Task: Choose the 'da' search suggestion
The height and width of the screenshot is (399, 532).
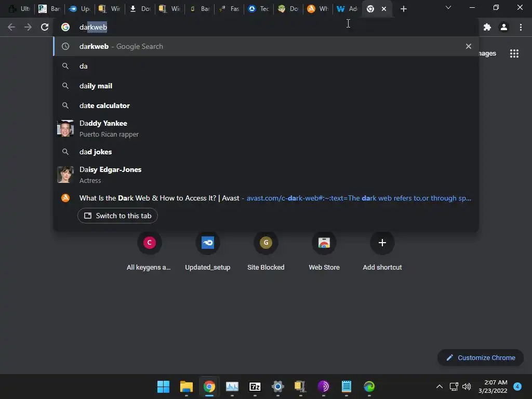Action: coord(266,66)
